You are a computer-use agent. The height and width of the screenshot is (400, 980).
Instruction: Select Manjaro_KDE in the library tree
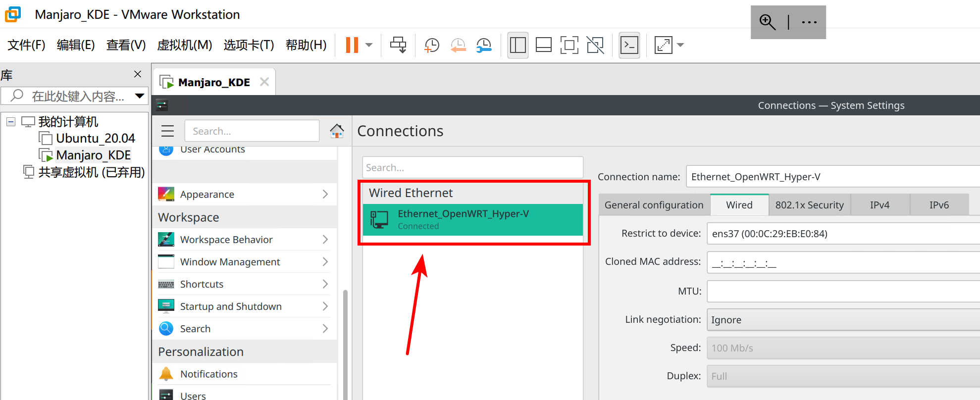tap(93, 155)
